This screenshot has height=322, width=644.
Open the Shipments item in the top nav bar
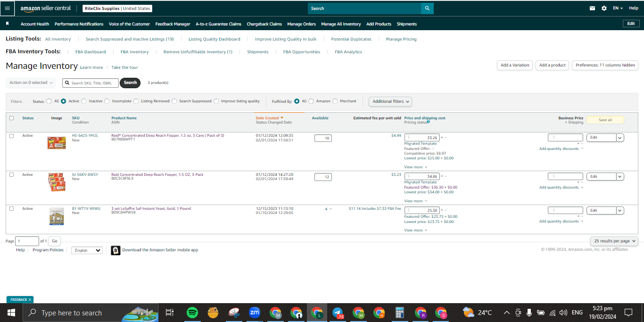(406, 24)
